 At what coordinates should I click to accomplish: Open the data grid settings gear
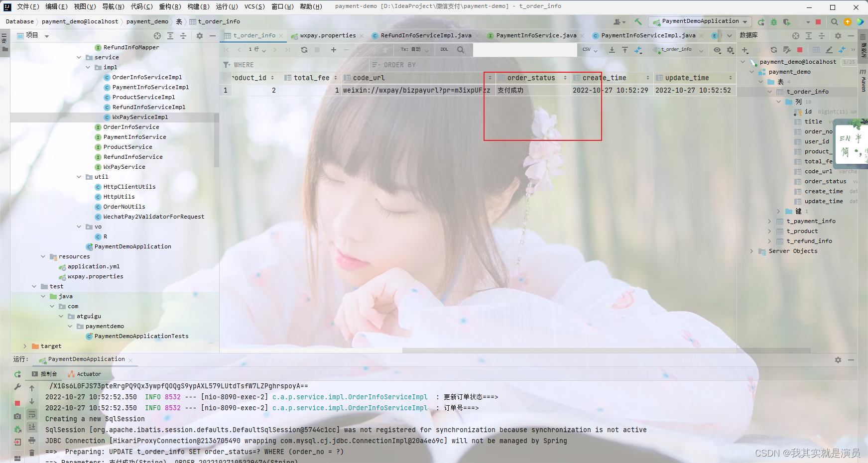point(731,50)
